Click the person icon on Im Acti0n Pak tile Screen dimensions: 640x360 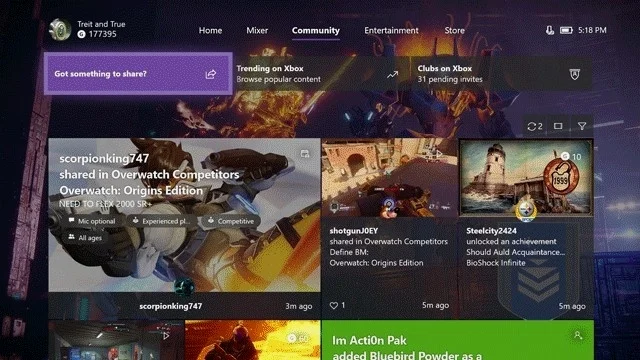point(578,335)
